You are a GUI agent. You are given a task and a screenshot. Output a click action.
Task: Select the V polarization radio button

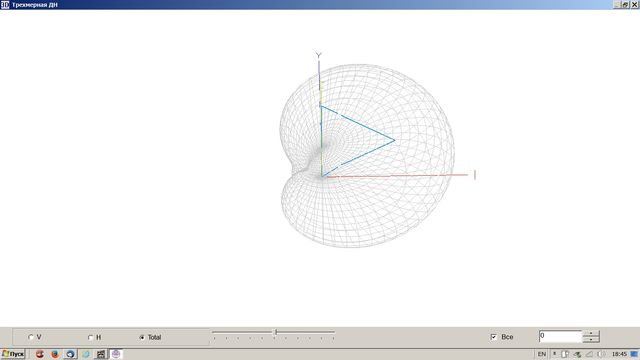[x=31, y=337]
